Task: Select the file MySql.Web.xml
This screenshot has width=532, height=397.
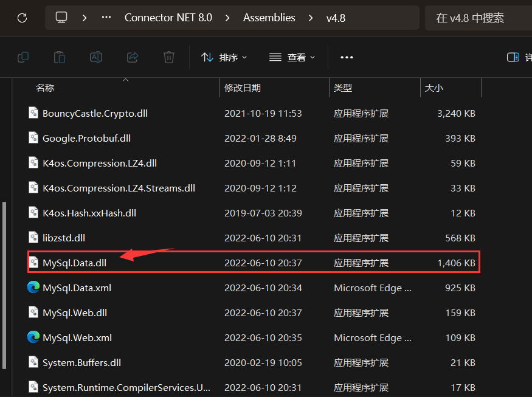Action: click(x=77, y=338)
